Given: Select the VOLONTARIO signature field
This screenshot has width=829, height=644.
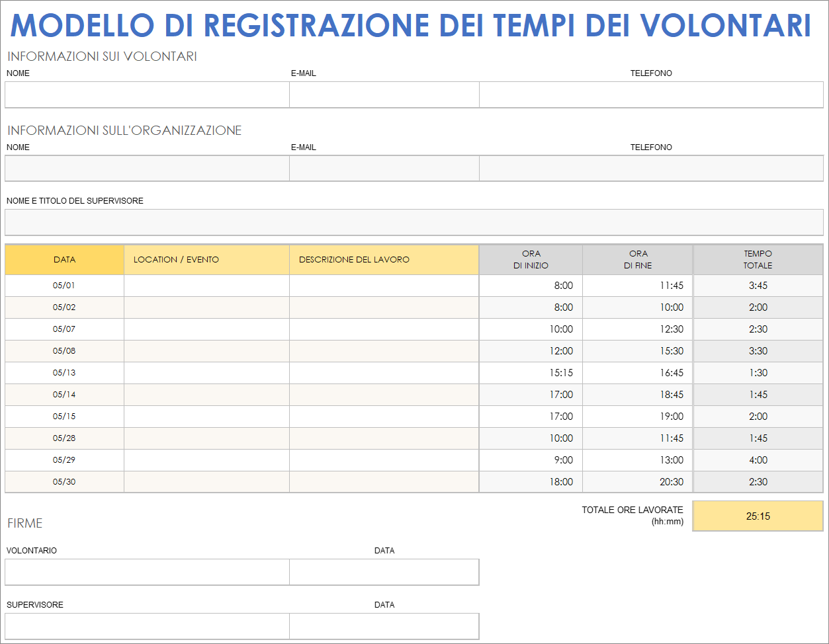Looking at the screenshot, I should point(146,571).
